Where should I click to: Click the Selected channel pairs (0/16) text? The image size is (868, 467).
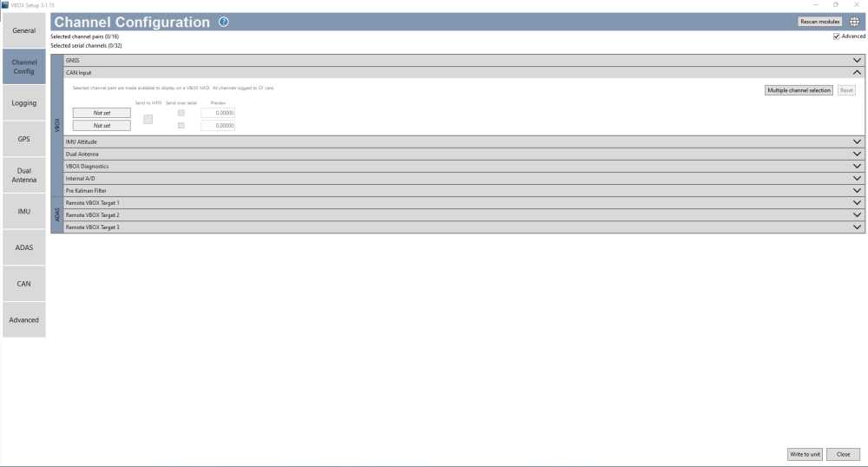pyautogui.click(x=85, y=36)
